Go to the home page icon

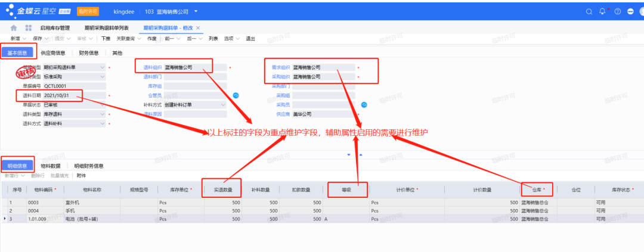pyautogui.click(x=14, y=28)
